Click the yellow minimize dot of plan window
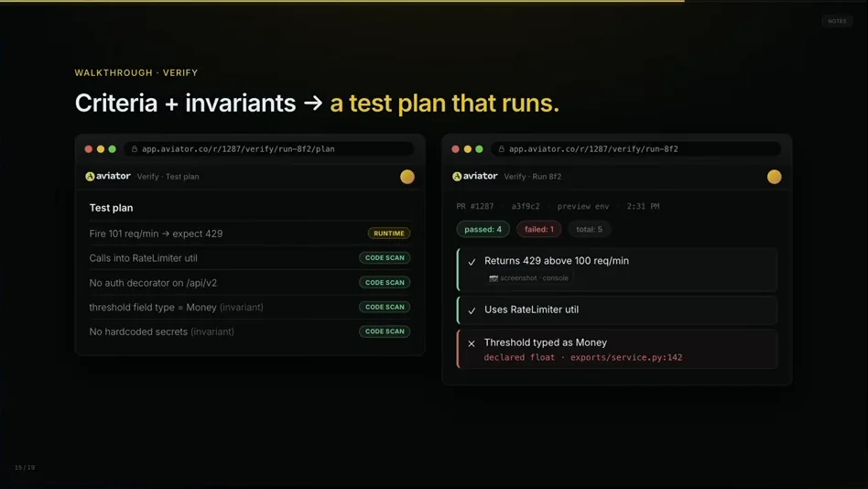 101,149
